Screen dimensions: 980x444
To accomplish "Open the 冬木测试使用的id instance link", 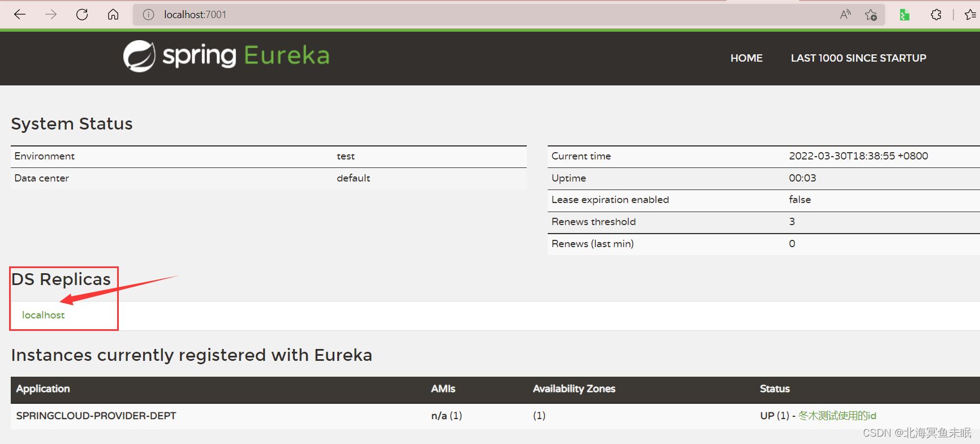I will pyautogui.click(x=837, y=416).
